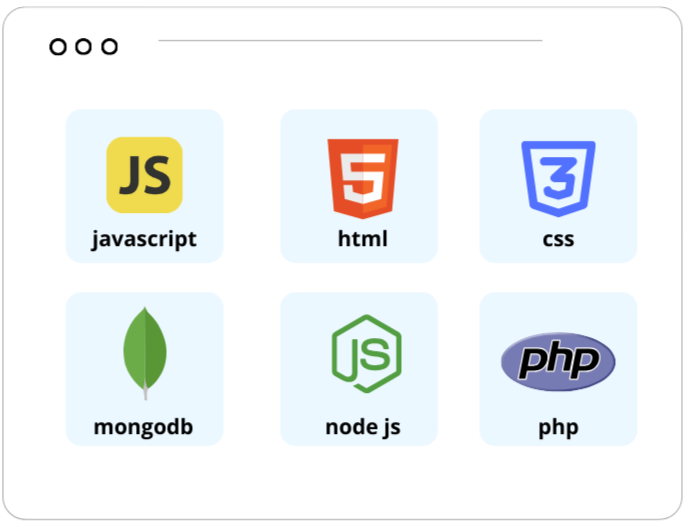Click the middle window control circle

tap(83, 47)
